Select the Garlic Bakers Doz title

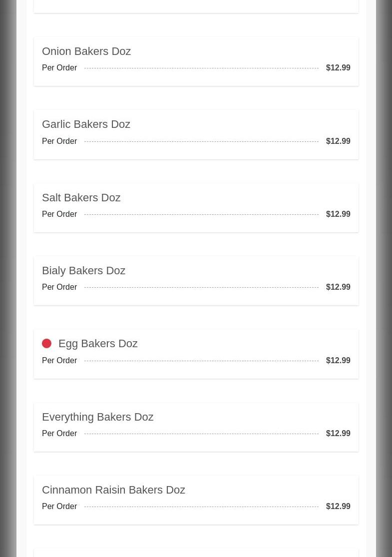[86, 124]
